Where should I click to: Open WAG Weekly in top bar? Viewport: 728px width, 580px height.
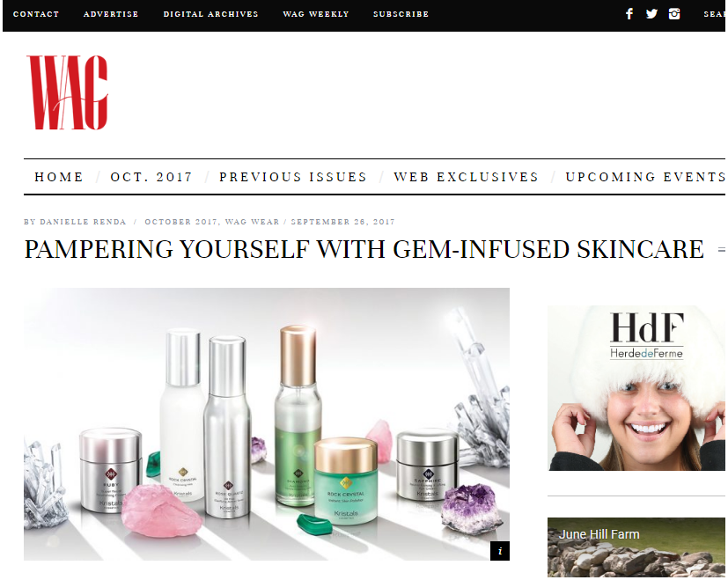316,14
